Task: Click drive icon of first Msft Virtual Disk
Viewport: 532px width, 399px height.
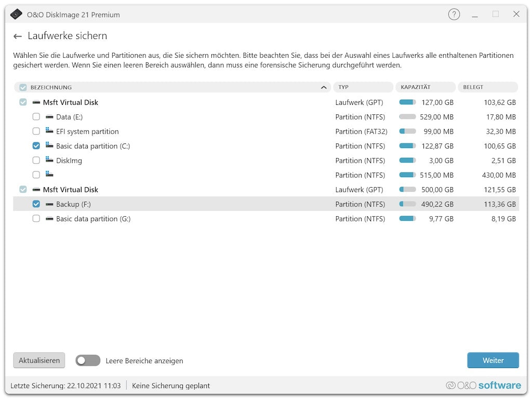Action: coord(36,102)
